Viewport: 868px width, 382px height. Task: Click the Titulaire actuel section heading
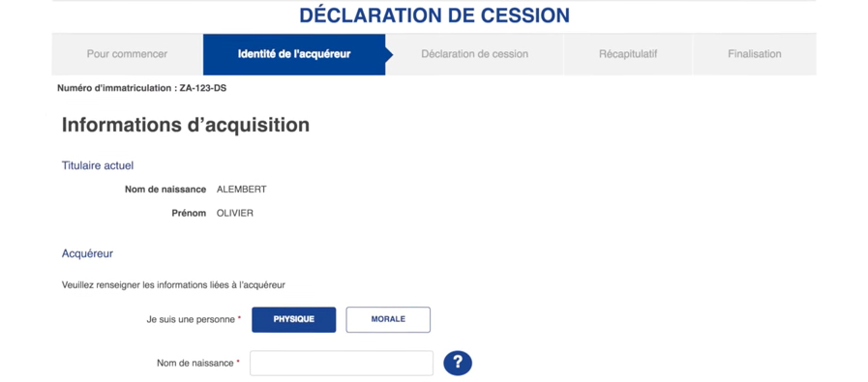[x=98, y=165]
